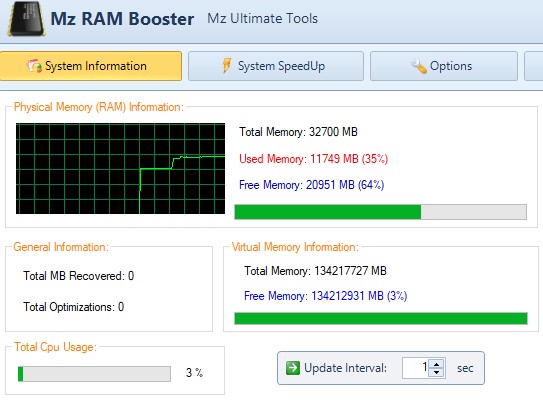Click 'Virtual Memory Information:' heading

click(295, 247)
